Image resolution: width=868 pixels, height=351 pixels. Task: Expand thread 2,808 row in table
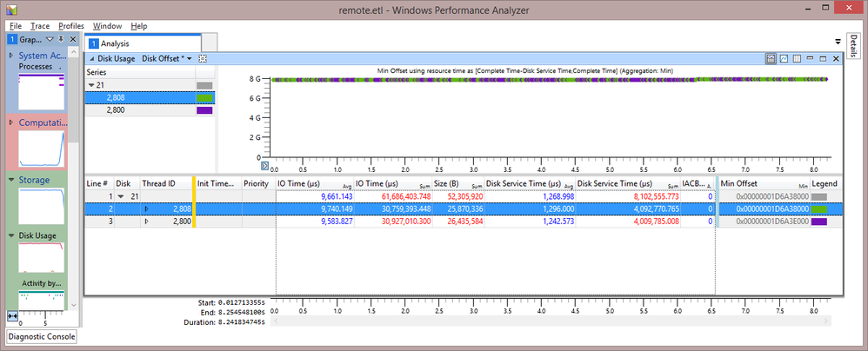[x=147, y=209]
